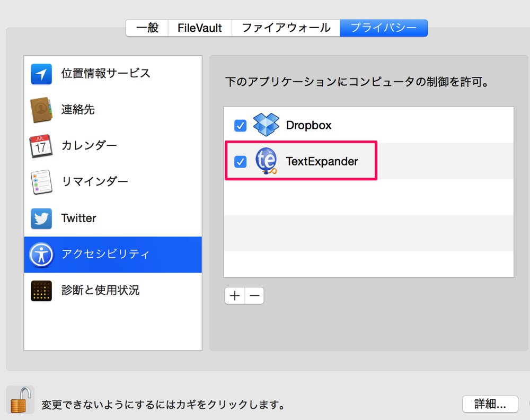Add an application with the plus button
This screenshot has height=420, width=530.
pos(235,296)
